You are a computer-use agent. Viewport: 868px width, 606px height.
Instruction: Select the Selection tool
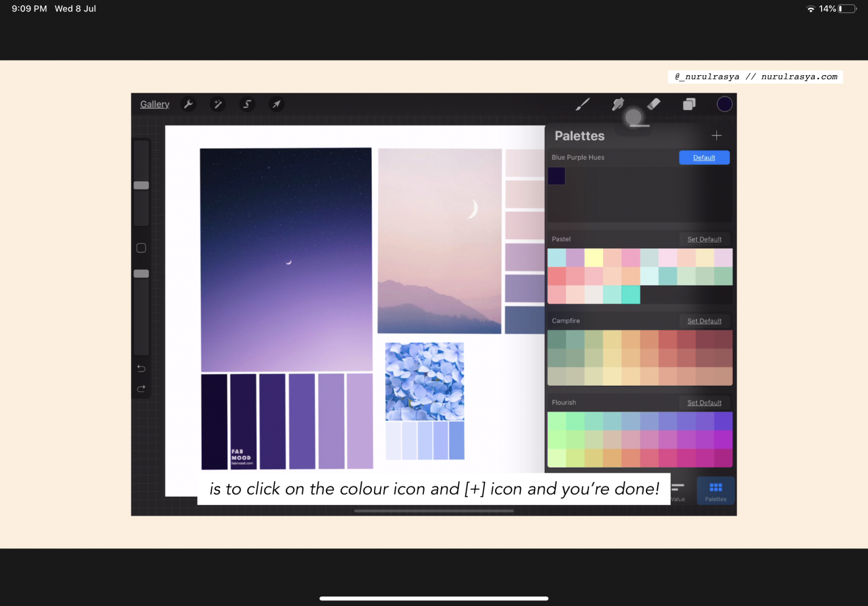(247, 104)
